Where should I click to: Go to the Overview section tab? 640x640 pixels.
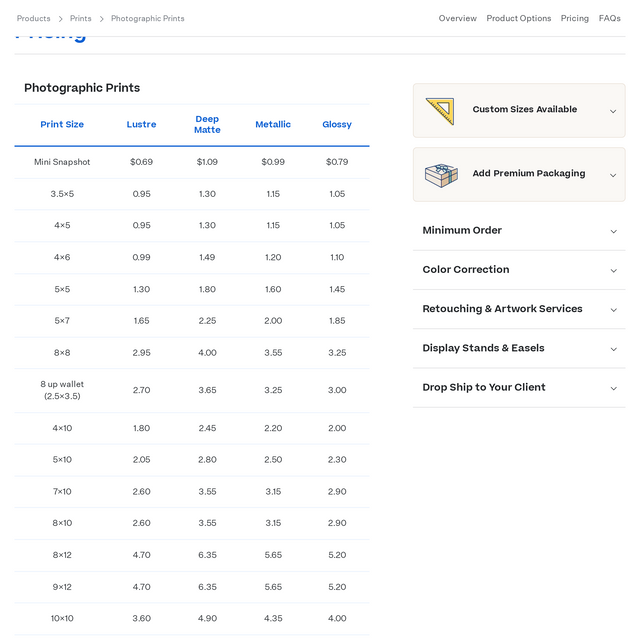tap(457, 18)
